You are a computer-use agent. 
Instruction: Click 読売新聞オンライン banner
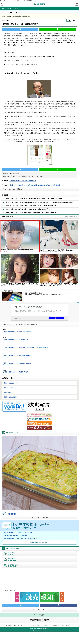pyautogui.click(x=39, y=406)
